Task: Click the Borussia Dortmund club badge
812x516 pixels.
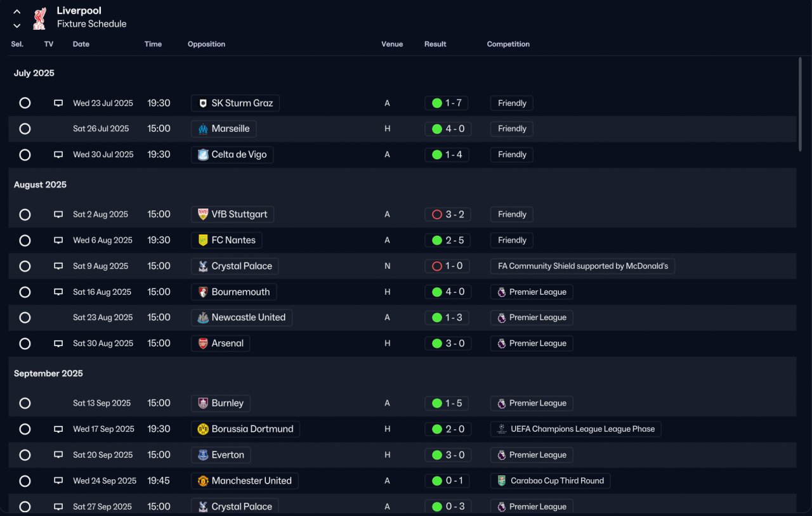Action: tap(203, 429)
